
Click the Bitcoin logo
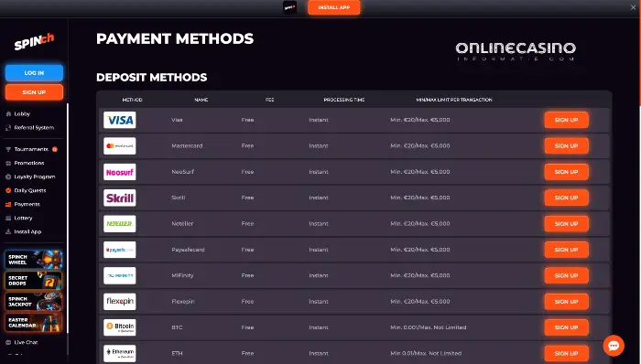click(x=119, y=327)
